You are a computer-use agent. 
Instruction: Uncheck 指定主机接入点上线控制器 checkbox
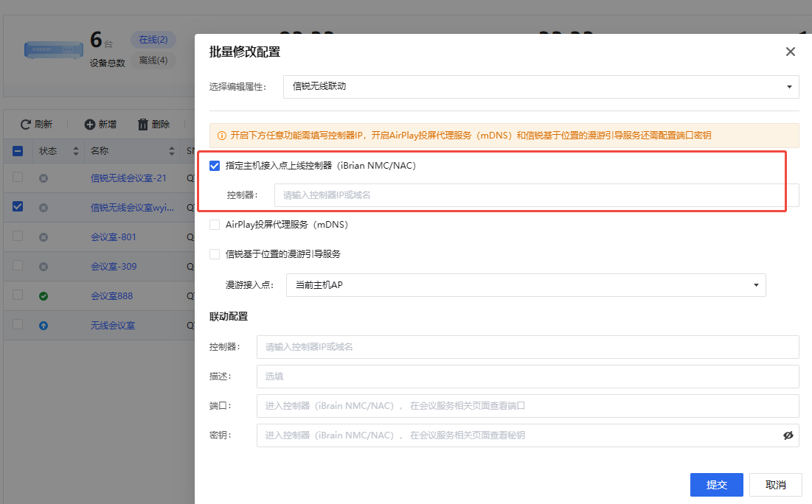[215, 166]
